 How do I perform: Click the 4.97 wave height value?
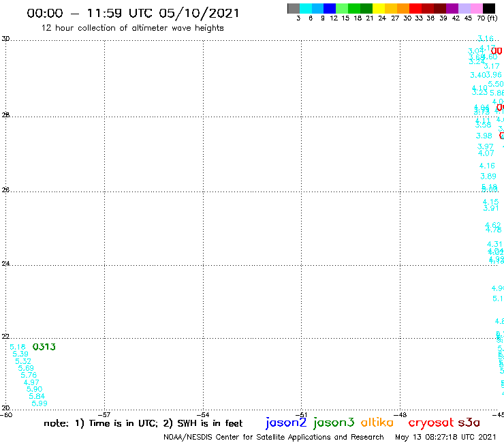31,382
